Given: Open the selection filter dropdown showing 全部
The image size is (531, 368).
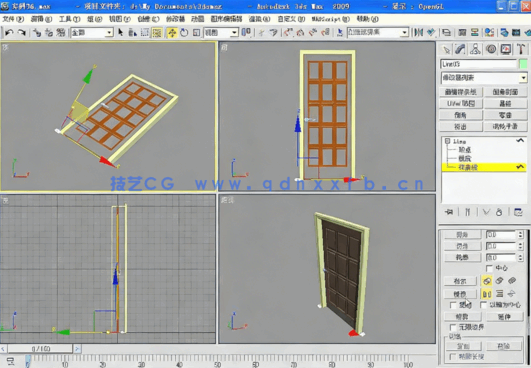Looking at the screenshot, I should click(x=92, y=33).
